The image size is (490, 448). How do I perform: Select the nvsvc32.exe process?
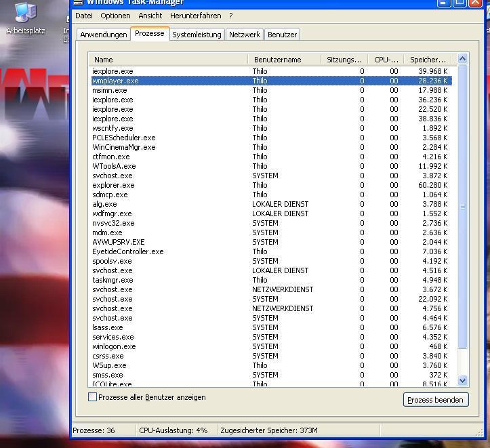click(271, 223)
